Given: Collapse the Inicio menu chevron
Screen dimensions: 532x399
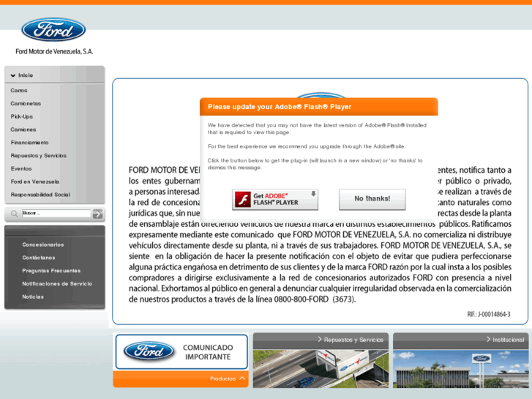Looking at the screenshot, I should tap(13, 75).
